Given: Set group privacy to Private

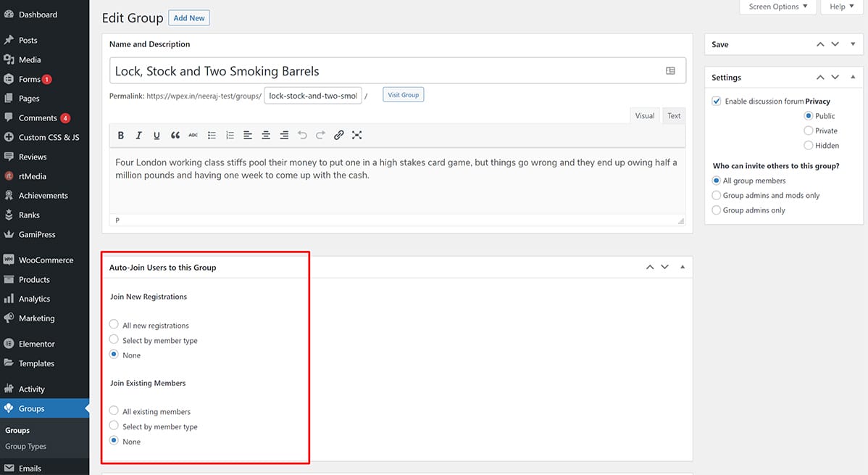Looking at the screenshot, I should pyautogui.click(x=809, y=131).
